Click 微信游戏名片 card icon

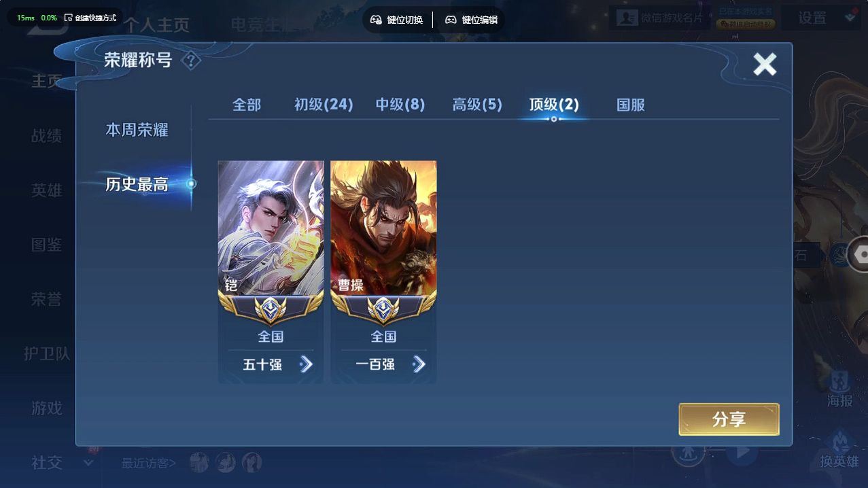tap(627, 18)
